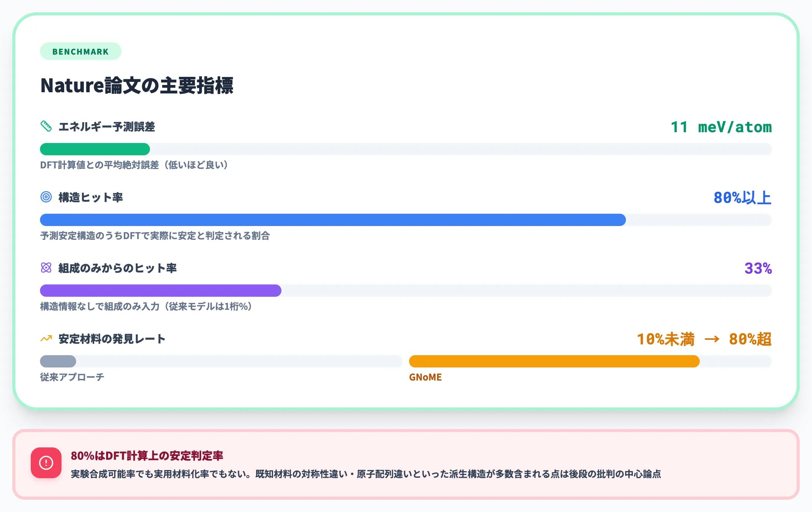
Task: Click the target icon beside 構造ヒット率
Action: click(46, 197)
